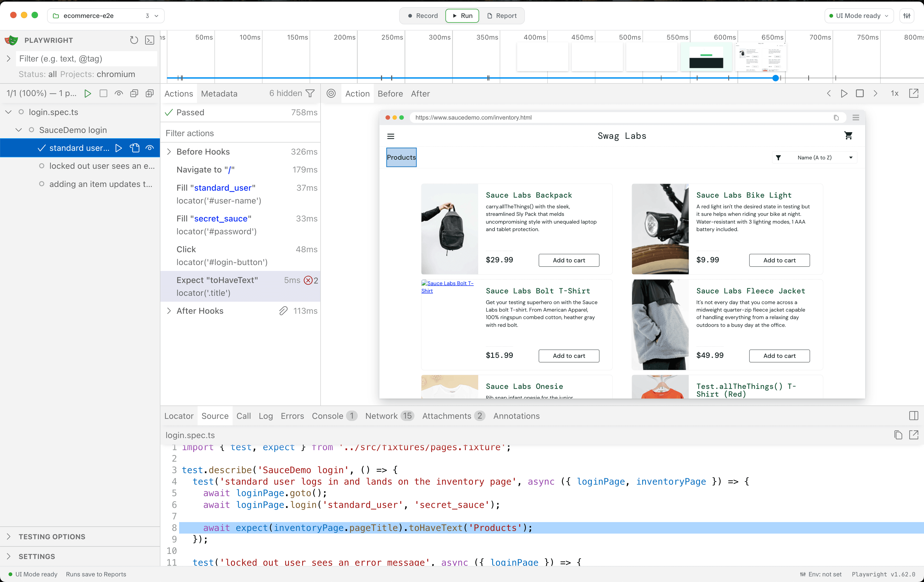Click the actions filter funnel icon
The height and width of the screenshot is (582, 924).
[310, 93]
